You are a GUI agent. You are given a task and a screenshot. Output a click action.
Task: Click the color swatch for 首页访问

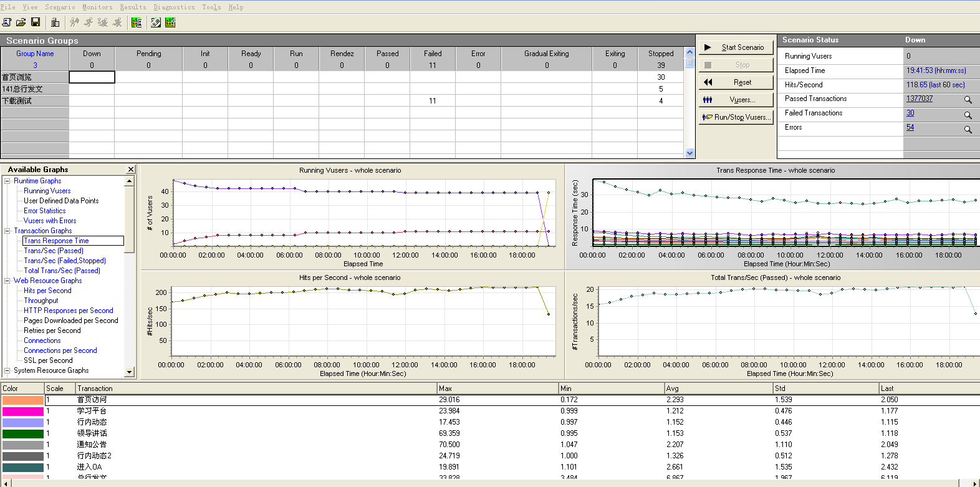pyautogui.click(x=22, y=400)
